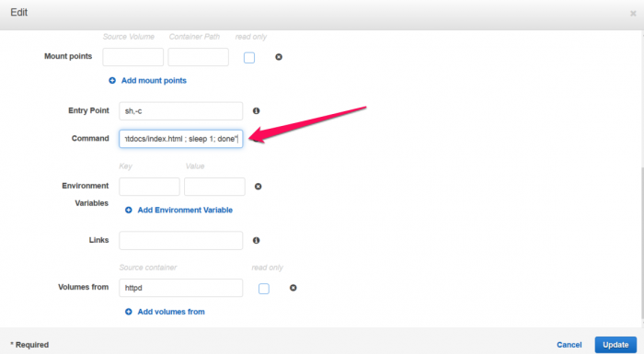Click the * Required note
The height and width of the screenshot is (354, 644).
(x=29, y=345)
